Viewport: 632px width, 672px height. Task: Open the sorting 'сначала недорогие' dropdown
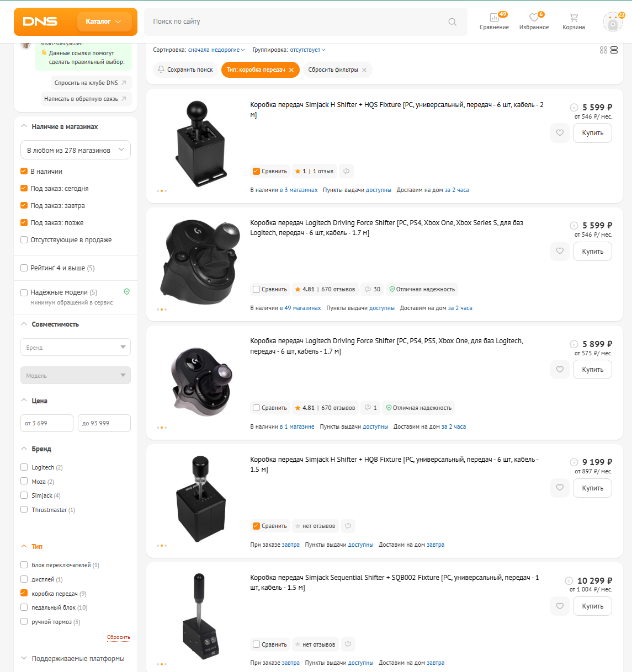click(x=216, y=50)
